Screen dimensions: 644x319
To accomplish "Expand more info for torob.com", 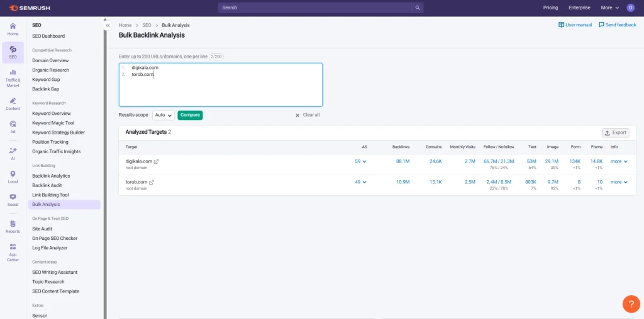I will [619, 182].
